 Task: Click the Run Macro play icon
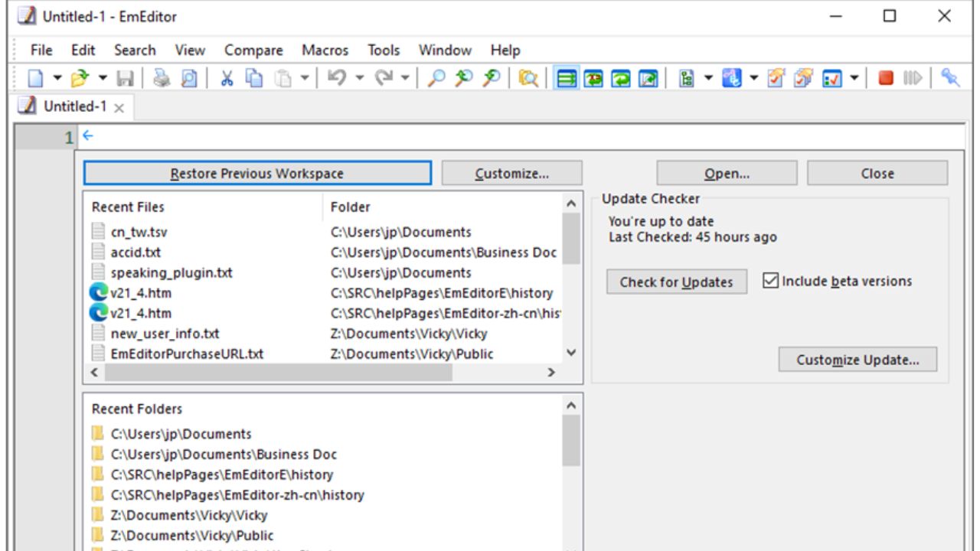click(913, 78)
